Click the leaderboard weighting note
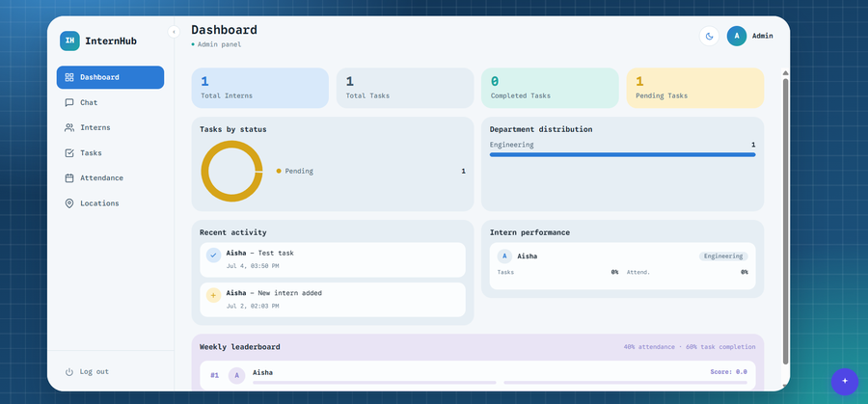 [x=690, y=347]
